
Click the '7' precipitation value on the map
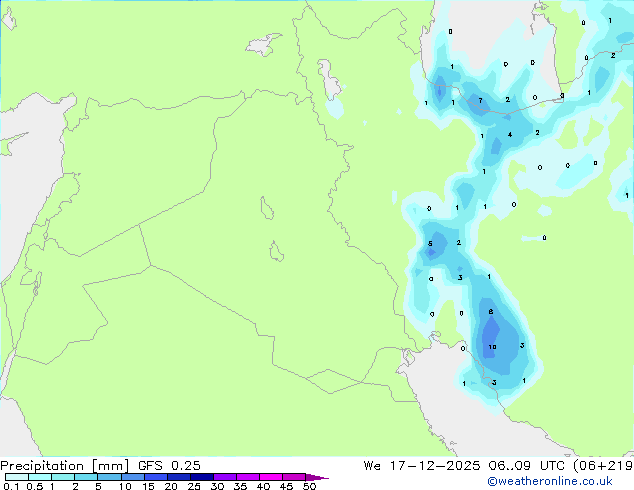coord(480,100)
